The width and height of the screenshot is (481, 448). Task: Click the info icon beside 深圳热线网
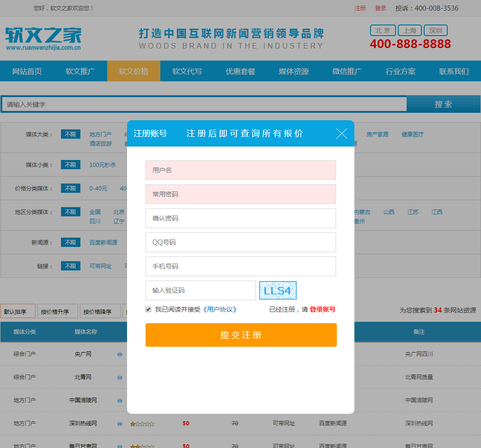120,423
